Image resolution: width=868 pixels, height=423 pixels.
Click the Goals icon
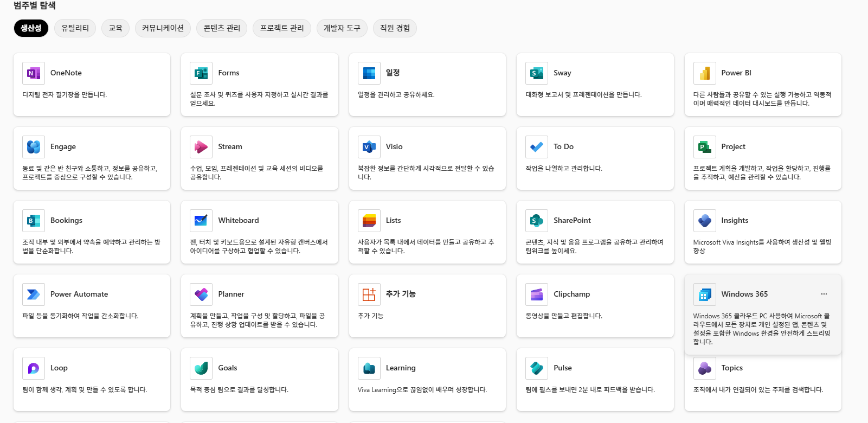[201, 368]
